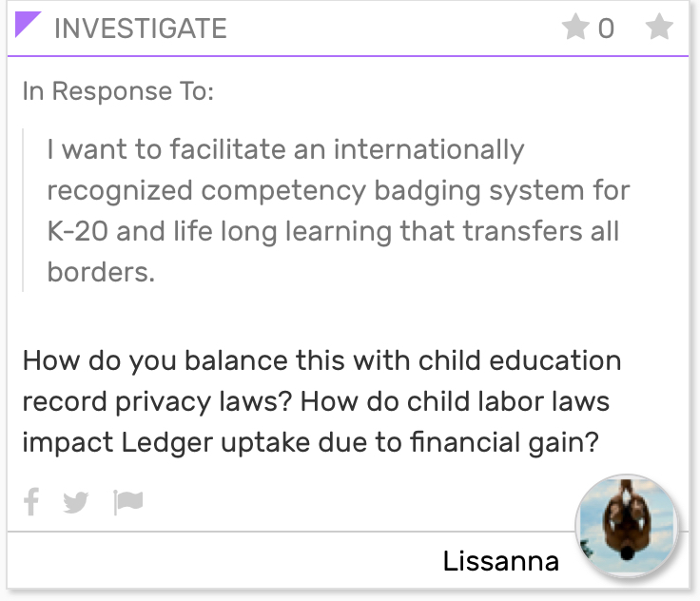Screen dimensions: 700x601
Task: Click the footer bar left of Lissanna
Action: click(224, 560)
